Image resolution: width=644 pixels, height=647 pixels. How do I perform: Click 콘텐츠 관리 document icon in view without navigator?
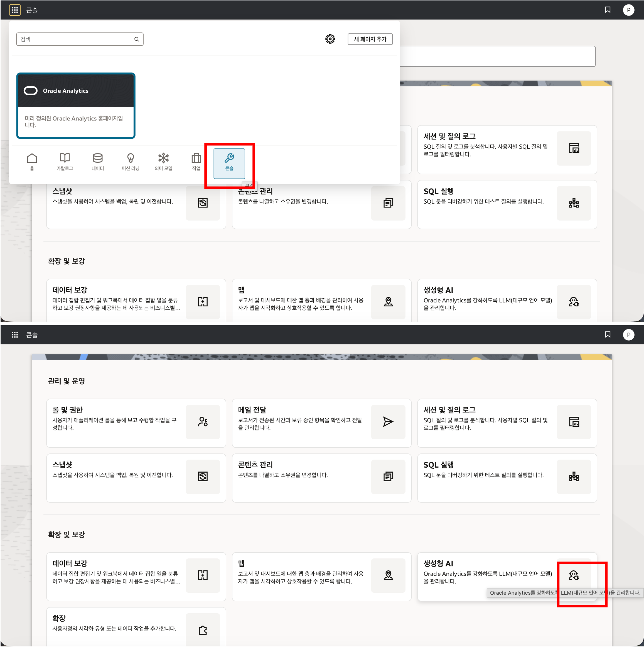388,476
